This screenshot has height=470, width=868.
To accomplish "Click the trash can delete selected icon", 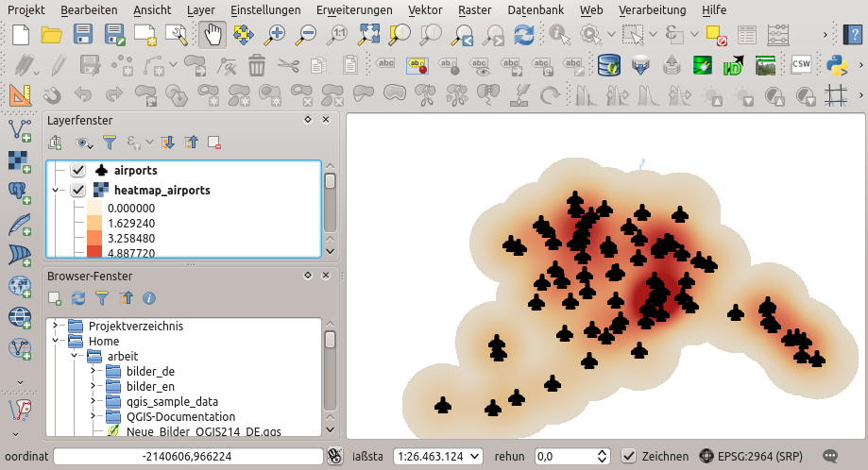I will (257, 65).
